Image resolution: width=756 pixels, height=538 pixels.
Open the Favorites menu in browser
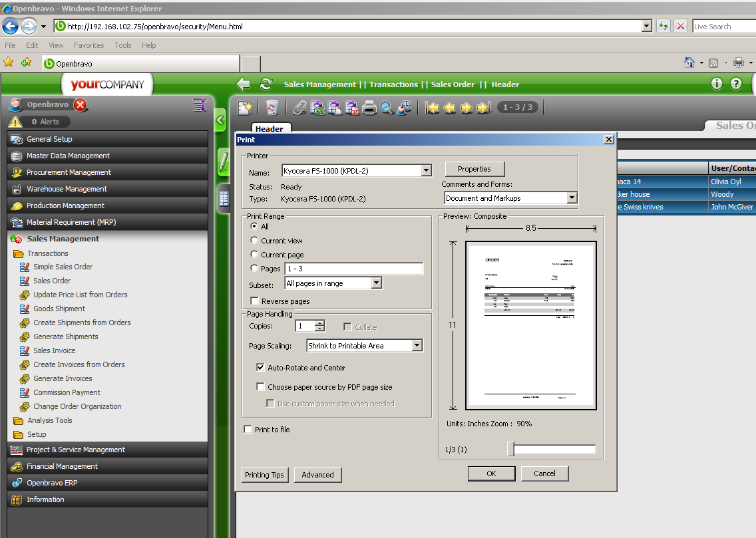coord(89,45)
